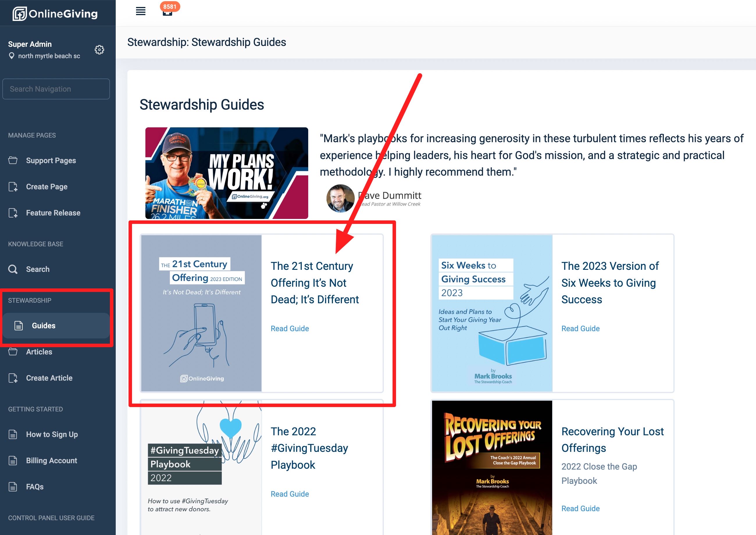Read Guide for Six Weeks to Giving Success
This screenshot has height=535, width=756.
[x=580, y=329]
